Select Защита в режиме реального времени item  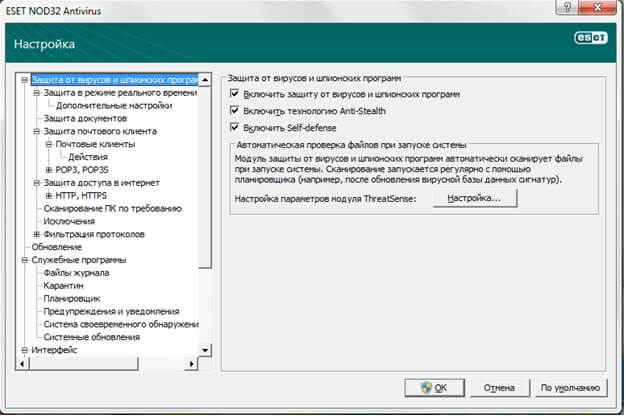click(x=120, y=93)
